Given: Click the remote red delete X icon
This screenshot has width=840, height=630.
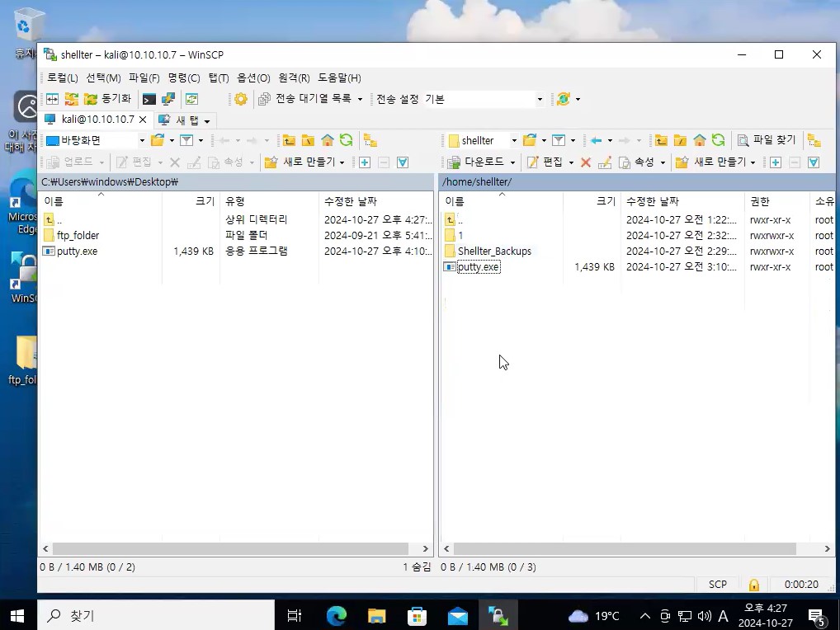Looking at the screenshot, I should (x=586, y=162).
